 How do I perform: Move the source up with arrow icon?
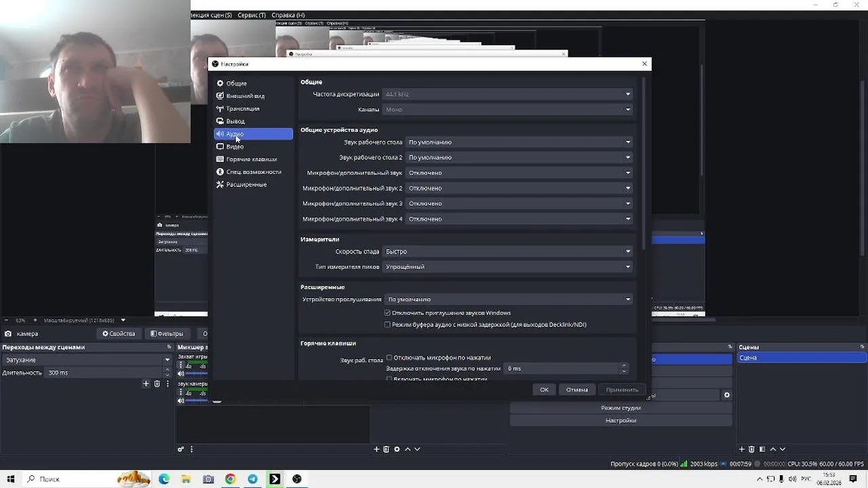pos(408,449)
